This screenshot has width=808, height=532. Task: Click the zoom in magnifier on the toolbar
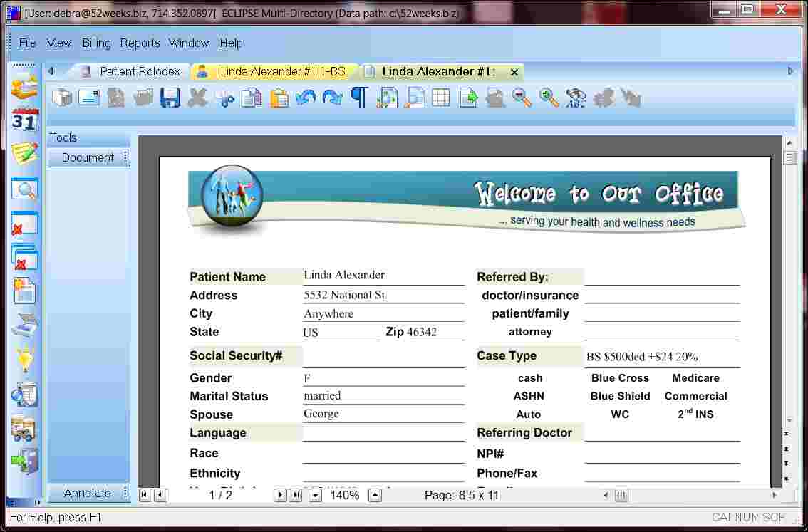[549, 99]
